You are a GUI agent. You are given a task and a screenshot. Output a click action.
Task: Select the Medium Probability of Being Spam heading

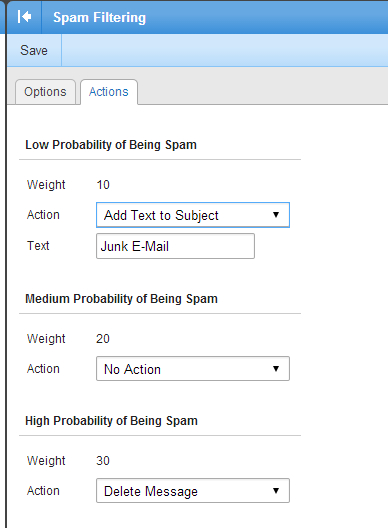click(x=122, y=299)
